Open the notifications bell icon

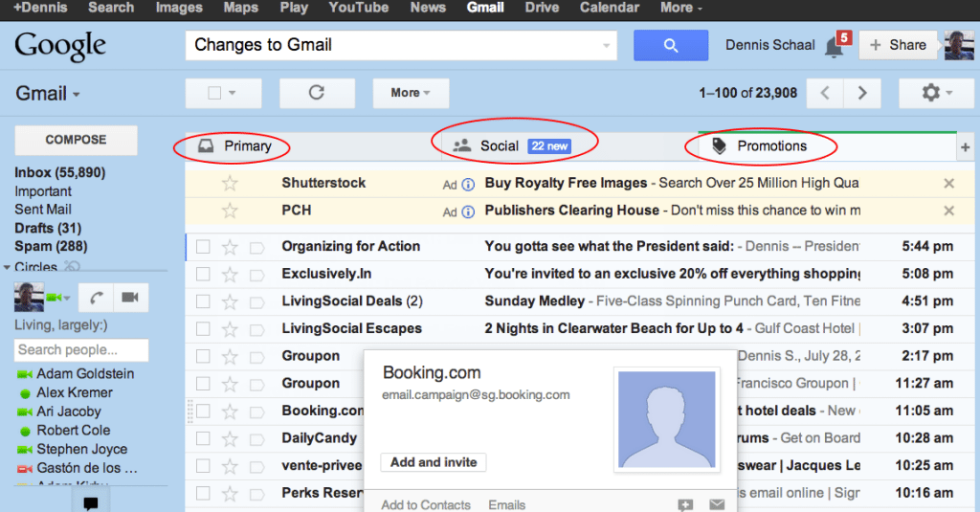click(834, 47)
